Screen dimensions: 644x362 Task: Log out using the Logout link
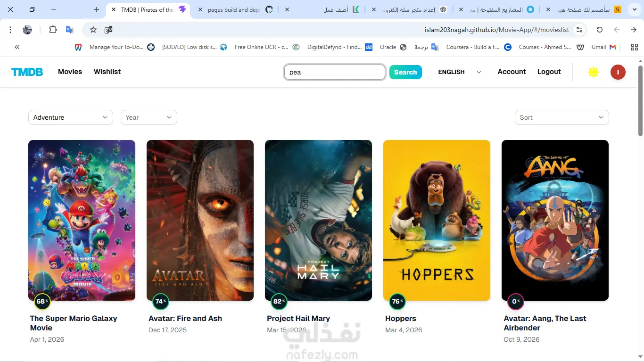click(x=549, y=72)
